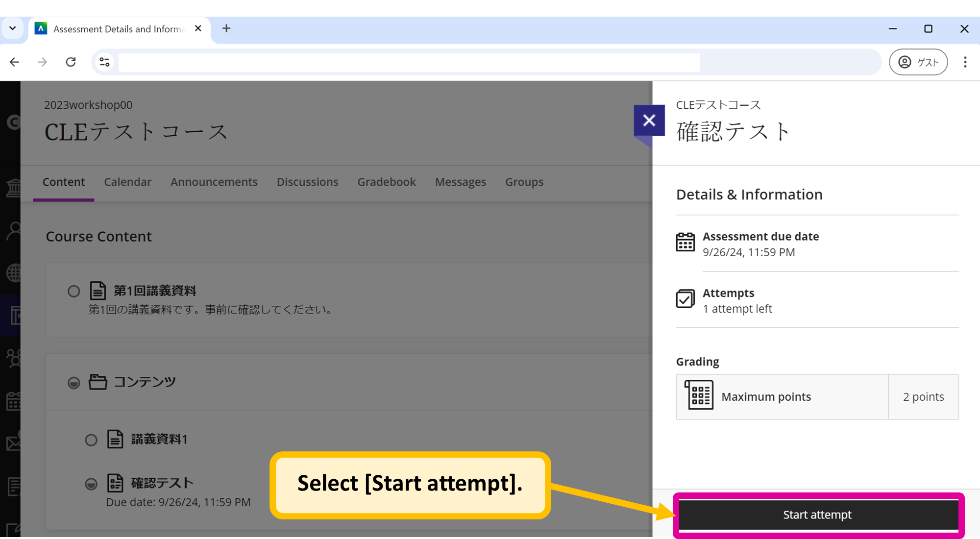Open the Calendar icon in left sidebar

tap(14, 402)
